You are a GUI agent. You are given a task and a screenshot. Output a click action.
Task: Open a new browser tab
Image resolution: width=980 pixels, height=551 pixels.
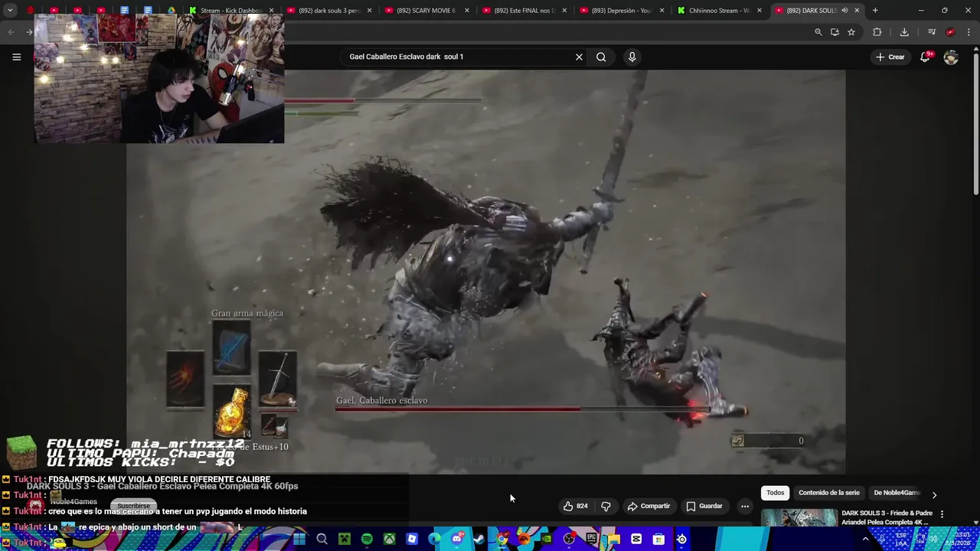875,11
